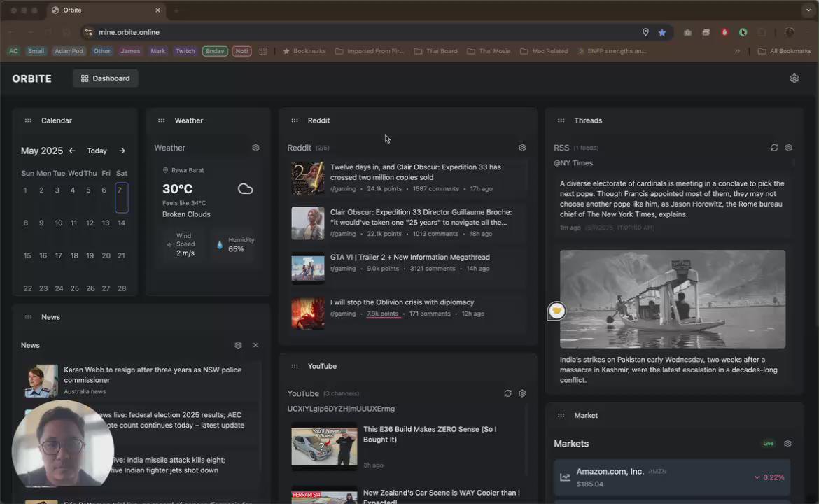The width and height of the screenshot is (819, 504).
Task: Click the News widget drag handle
Action: pyautogui.click(x=28, y=317)
